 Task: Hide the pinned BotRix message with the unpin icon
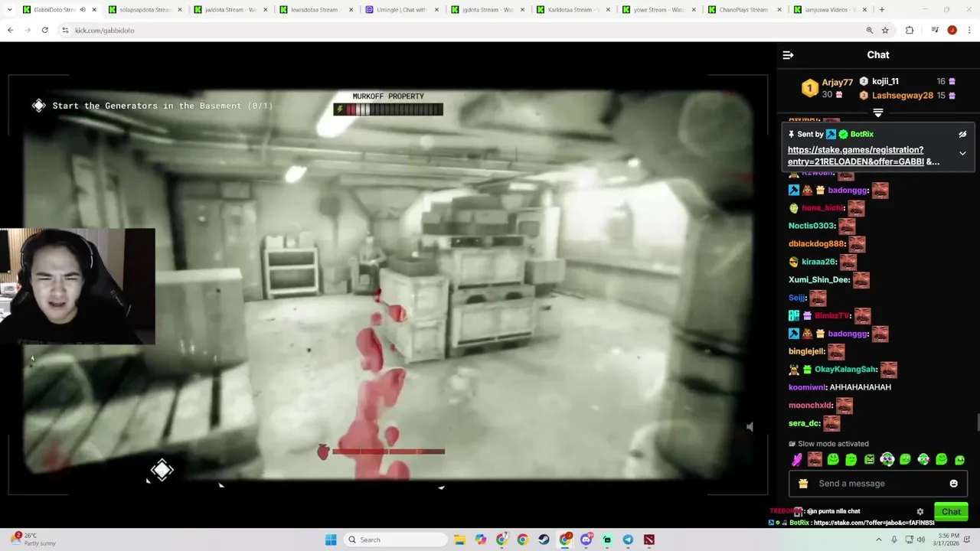(962, 134)
